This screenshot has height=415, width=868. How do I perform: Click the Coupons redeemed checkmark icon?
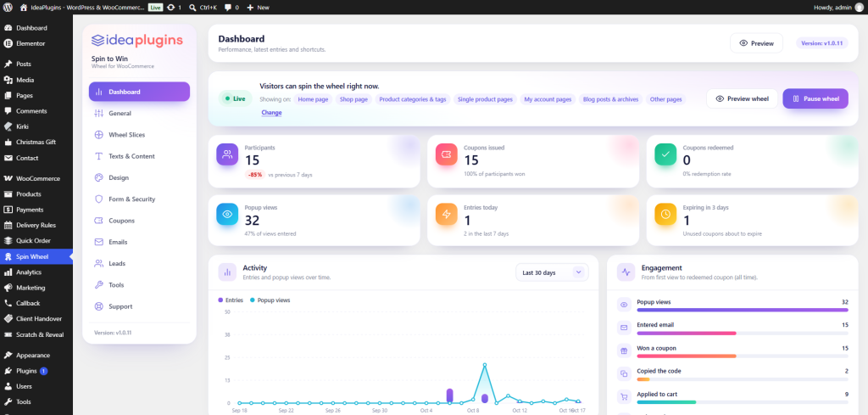tap(665, 154)
